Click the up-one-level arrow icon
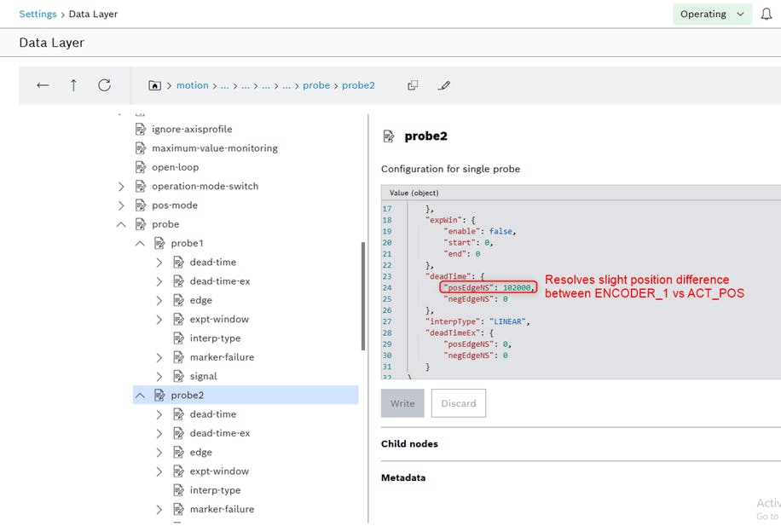The width and height of the screenshot is (781, 532). 73,85
